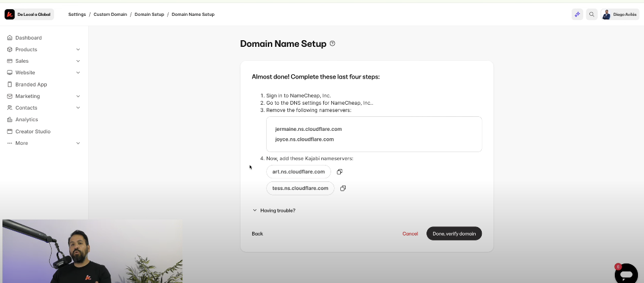The image size is (644, 283).
Task: Expand the Marketing menu chevron
Action: click(x=78, y=96)
